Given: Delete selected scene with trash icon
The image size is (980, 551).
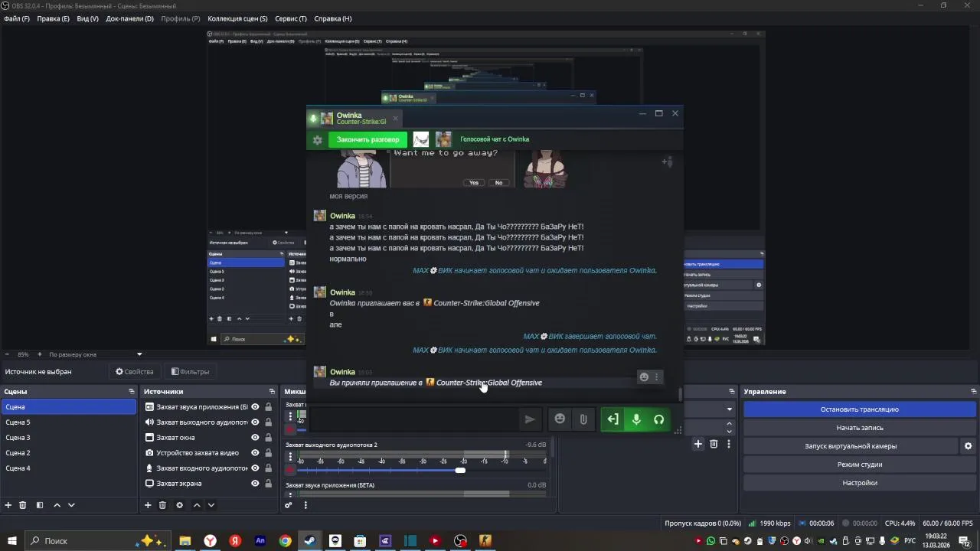Looking at the screenshot, I should point(23,505).
